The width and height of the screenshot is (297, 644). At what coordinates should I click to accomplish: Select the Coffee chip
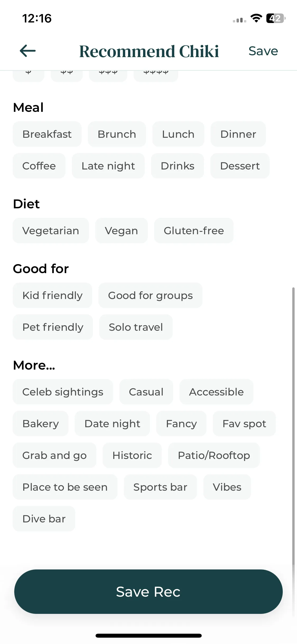click(39, 166)
